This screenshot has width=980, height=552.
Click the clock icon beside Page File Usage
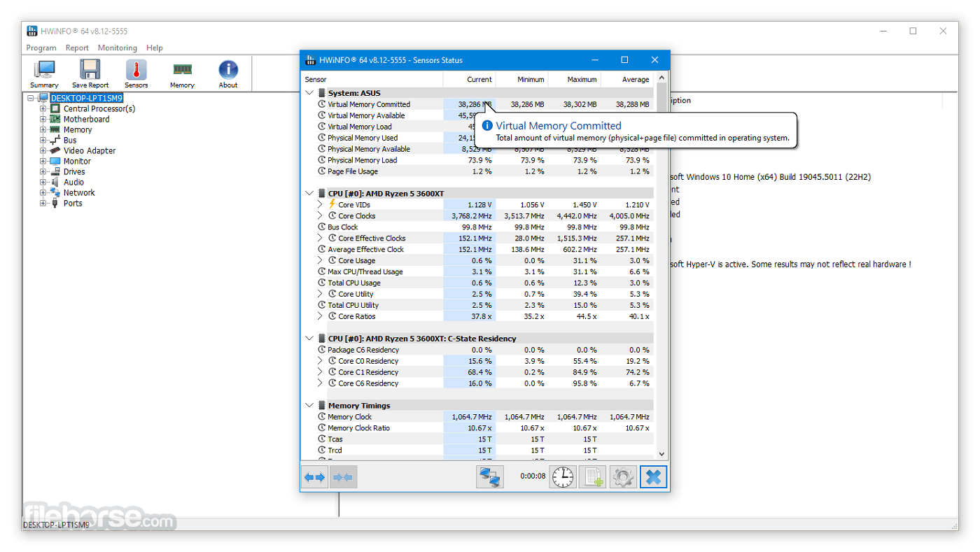322,171
